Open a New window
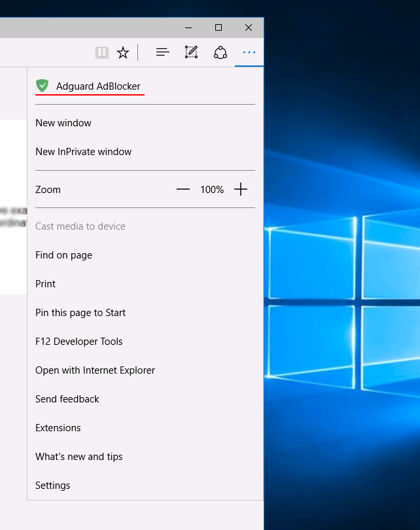The width and height of the screenshot is (420, 530). point(63,123)
